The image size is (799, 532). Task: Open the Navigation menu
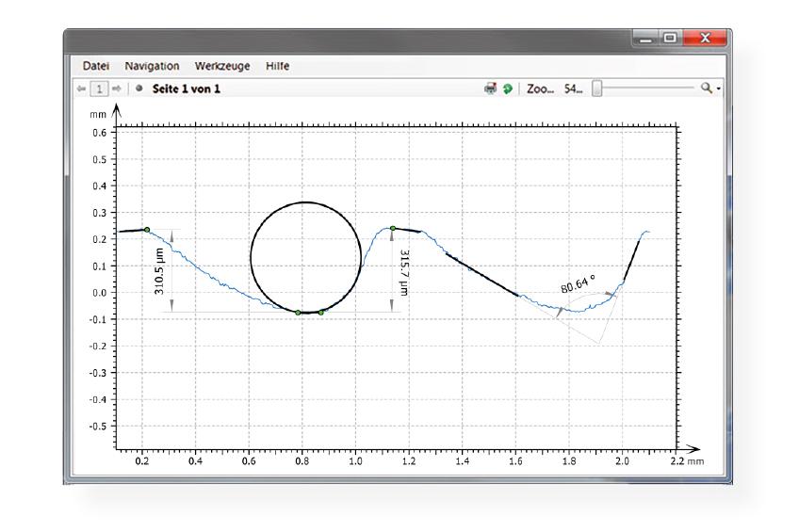152,66
